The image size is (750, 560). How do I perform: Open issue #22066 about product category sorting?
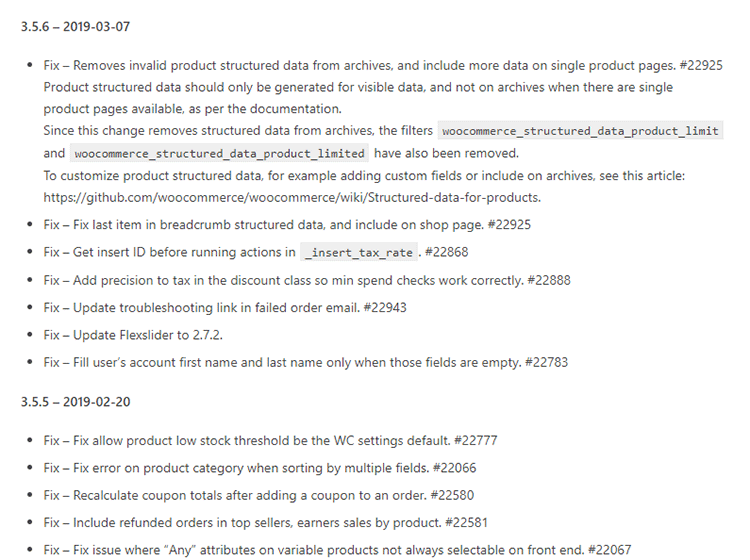[x=454, y=468]
